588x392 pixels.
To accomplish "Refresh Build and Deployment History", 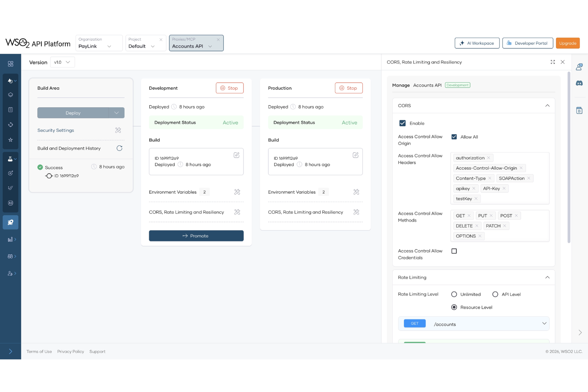I will 119,148.
